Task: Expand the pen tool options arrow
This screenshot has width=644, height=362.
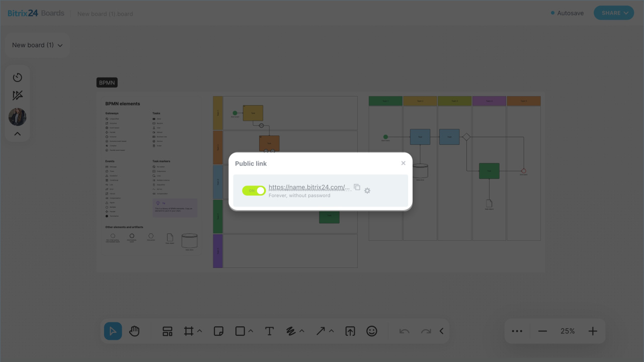Action: pyautogui.click(x=302, y=331)
